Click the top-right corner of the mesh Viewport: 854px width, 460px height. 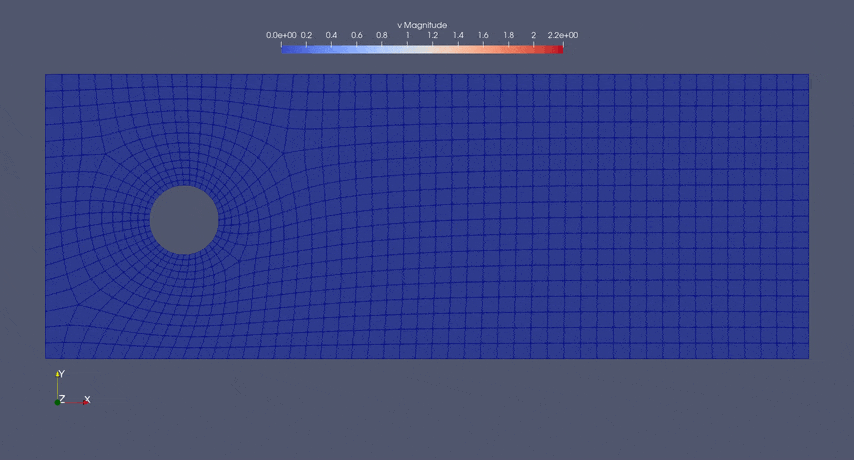(x=808, y=75)
